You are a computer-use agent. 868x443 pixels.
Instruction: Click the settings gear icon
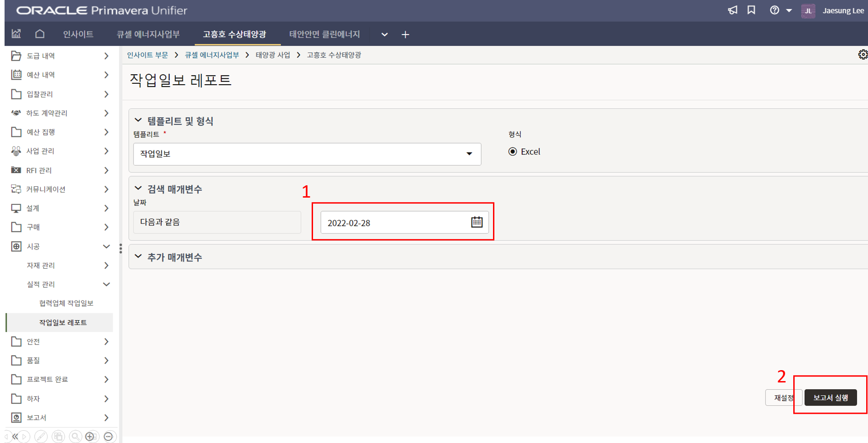(863, 55)
